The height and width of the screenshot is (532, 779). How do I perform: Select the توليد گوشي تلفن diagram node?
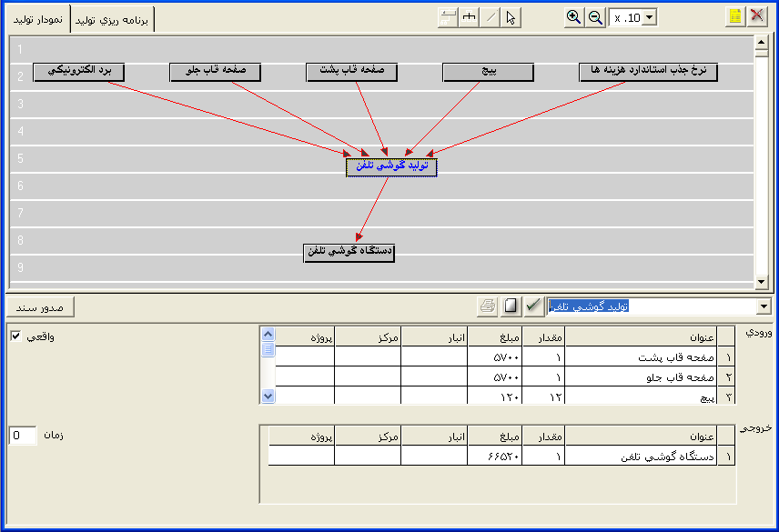pyautogui.click(x=391, y=167)
